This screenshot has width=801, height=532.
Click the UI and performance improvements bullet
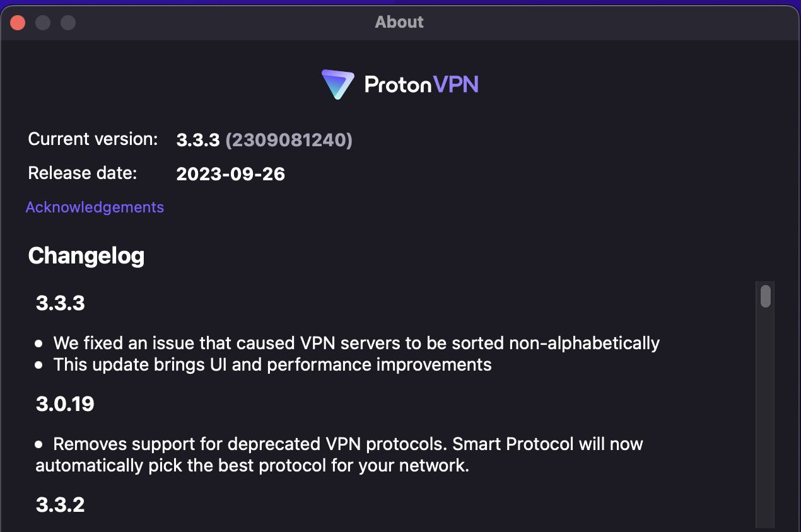(x=272, y=364)
